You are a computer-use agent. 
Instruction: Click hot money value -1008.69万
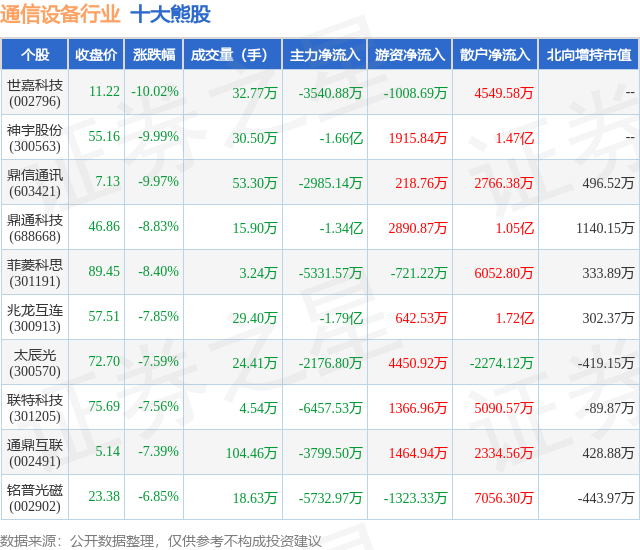pos(416,93)
